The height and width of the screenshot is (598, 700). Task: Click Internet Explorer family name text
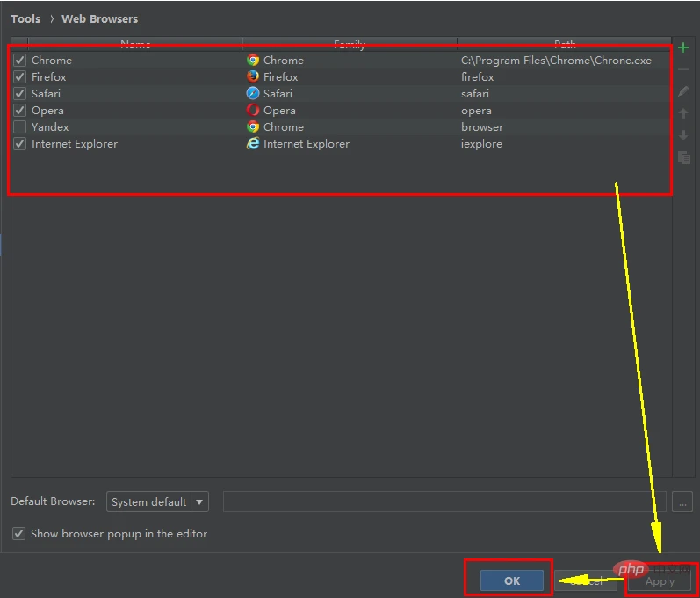[x=307, y=144]
